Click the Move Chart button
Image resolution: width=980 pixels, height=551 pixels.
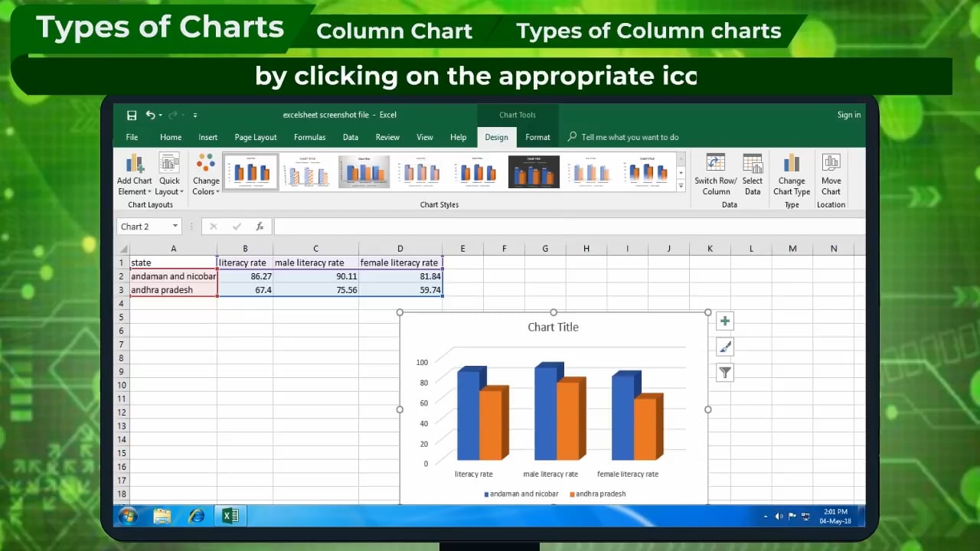tap(831, 175)
